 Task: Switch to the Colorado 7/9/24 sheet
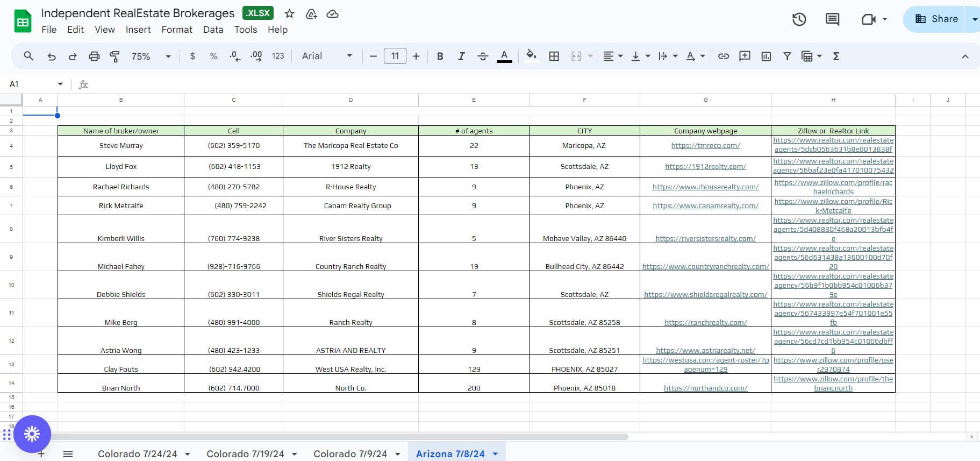click(350, 454)
